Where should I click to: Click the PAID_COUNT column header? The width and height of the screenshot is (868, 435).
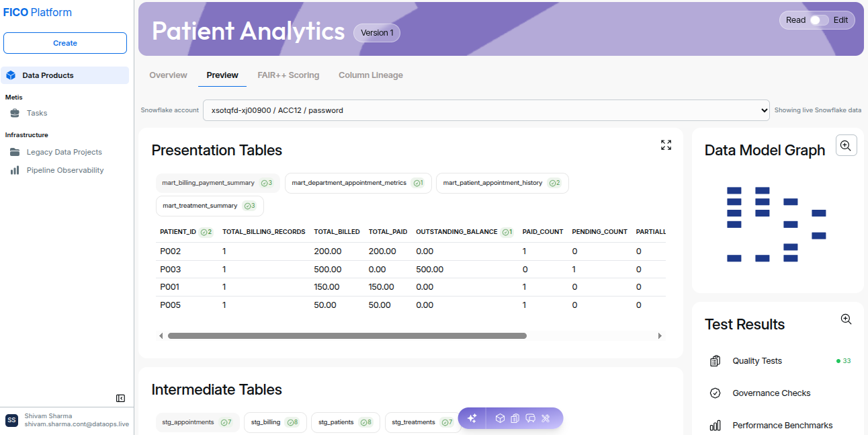pyautogui.click(x=543, y=232)
